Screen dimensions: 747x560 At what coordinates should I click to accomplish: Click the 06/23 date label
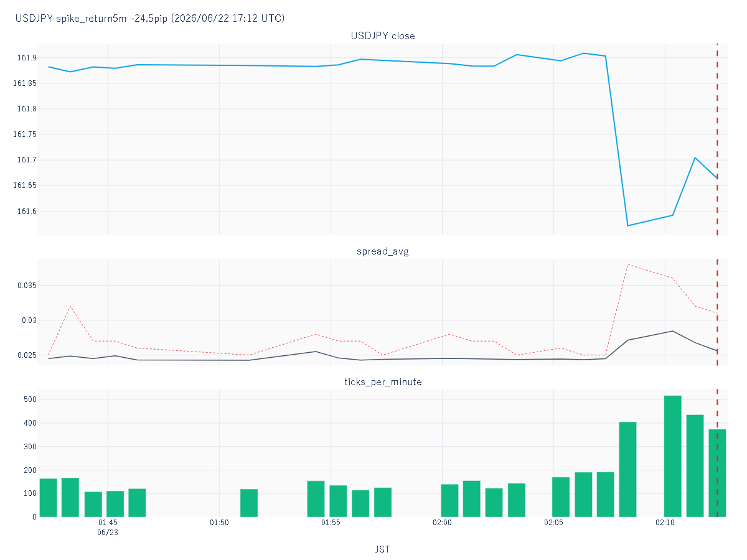click(108, 533)
